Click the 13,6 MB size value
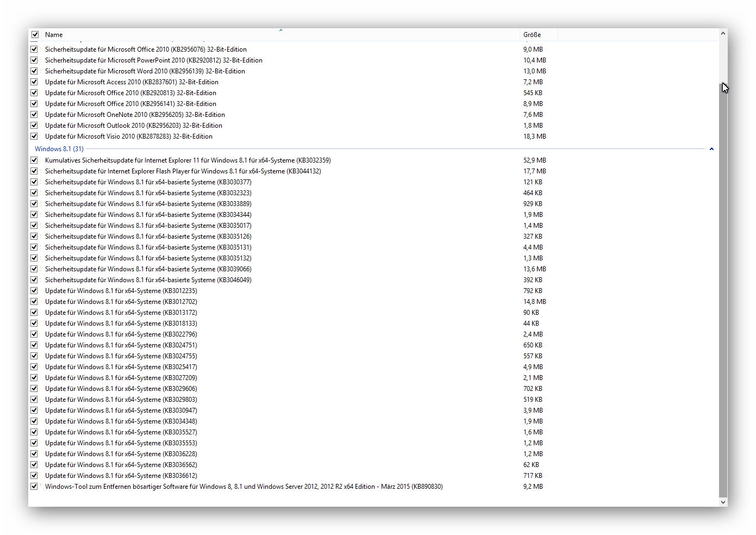 [x=535, y=269]
